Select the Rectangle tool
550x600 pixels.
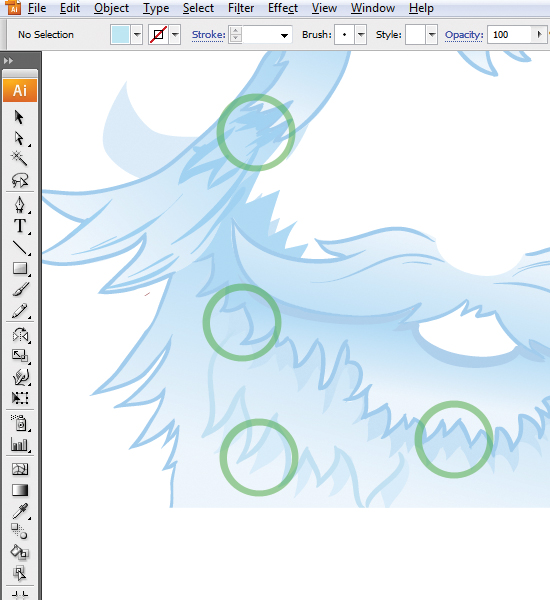pos(20,268)
